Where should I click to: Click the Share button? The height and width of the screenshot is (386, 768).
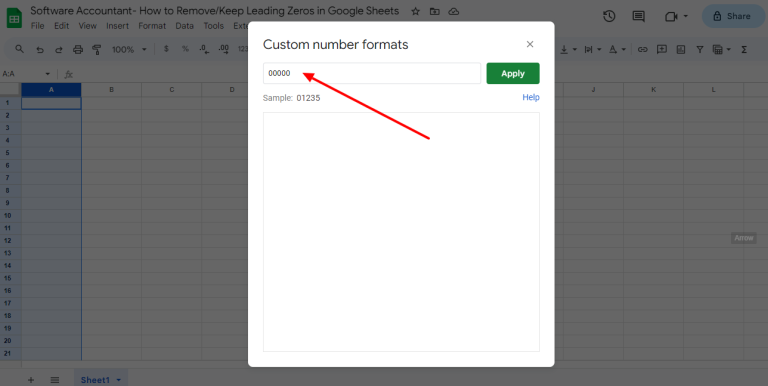[x=732, y=16]
